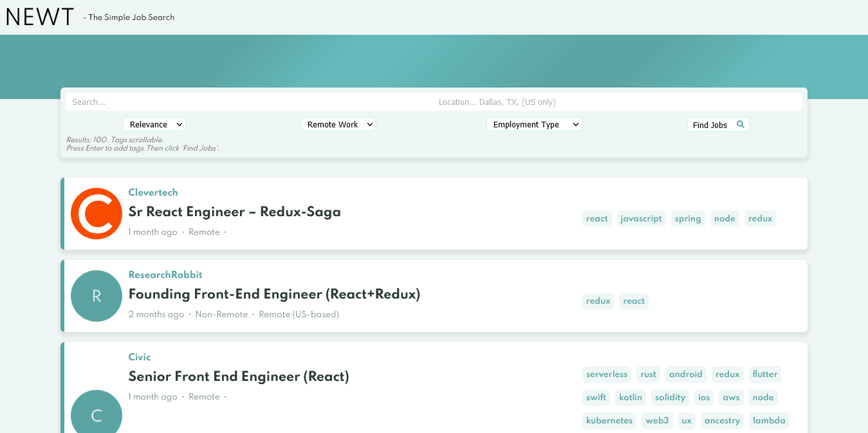868x433 pixels.
Task: Open the Sr React Engineer – Redux-Saga job
Action: tap(235, 212)
